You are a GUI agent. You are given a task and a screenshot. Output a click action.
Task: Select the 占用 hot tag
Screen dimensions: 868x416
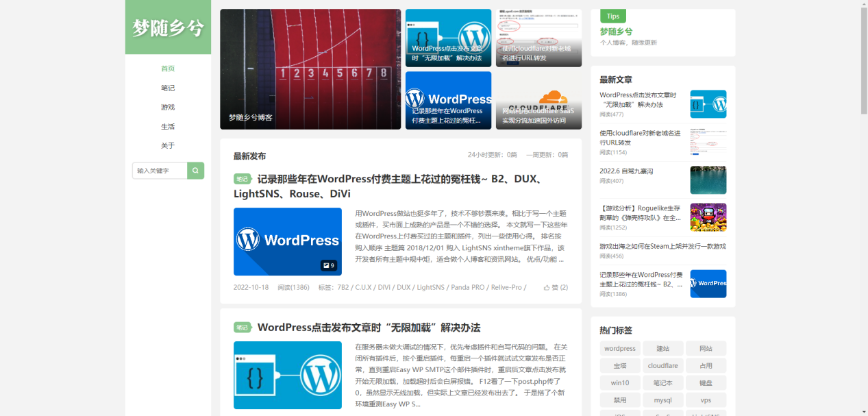tap(706, 366)
